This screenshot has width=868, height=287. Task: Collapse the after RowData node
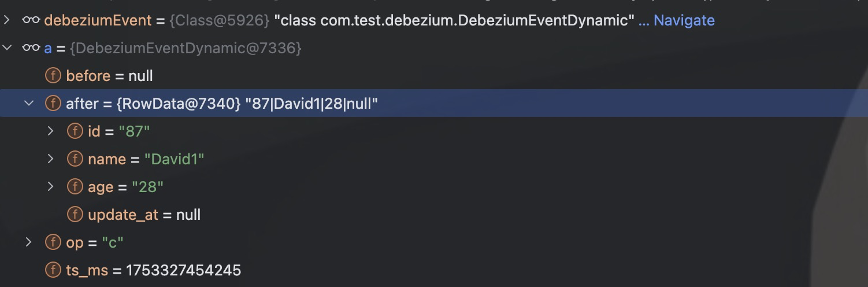pos(28,104)
